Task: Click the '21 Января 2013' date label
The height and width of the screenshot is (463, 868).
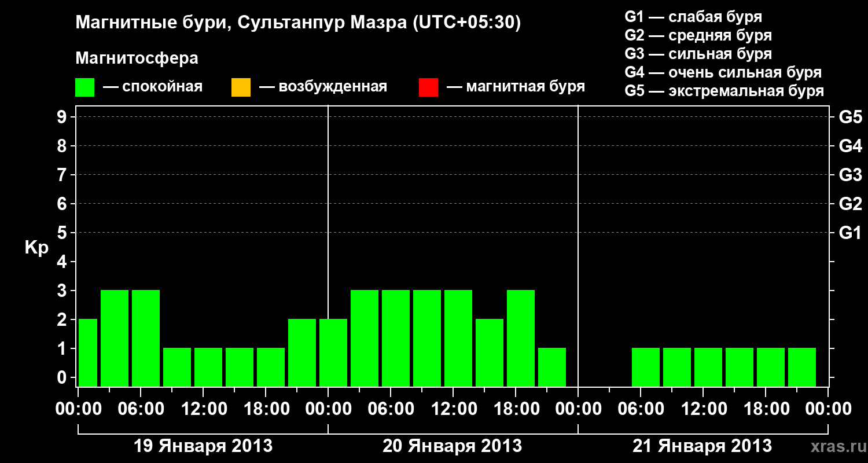Action: [x=703, y=446]
